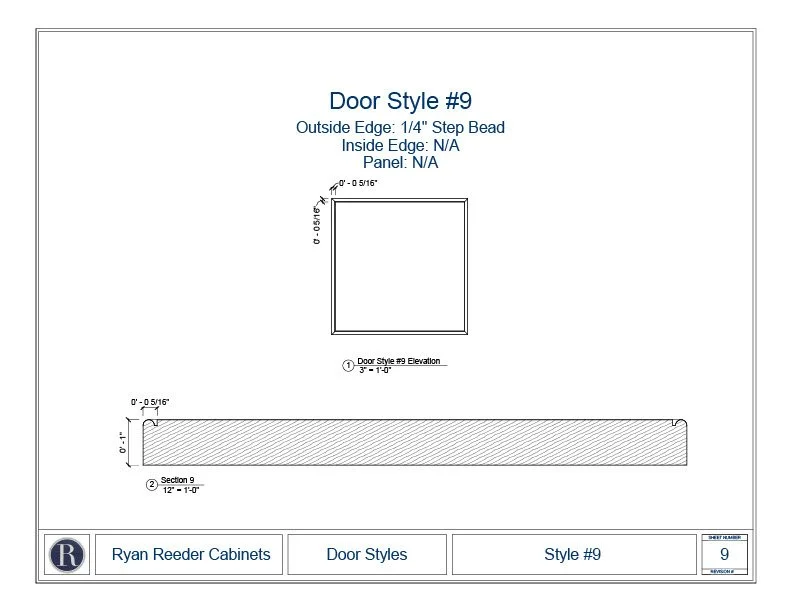Open the Section 9 view title

coord(177,480)
